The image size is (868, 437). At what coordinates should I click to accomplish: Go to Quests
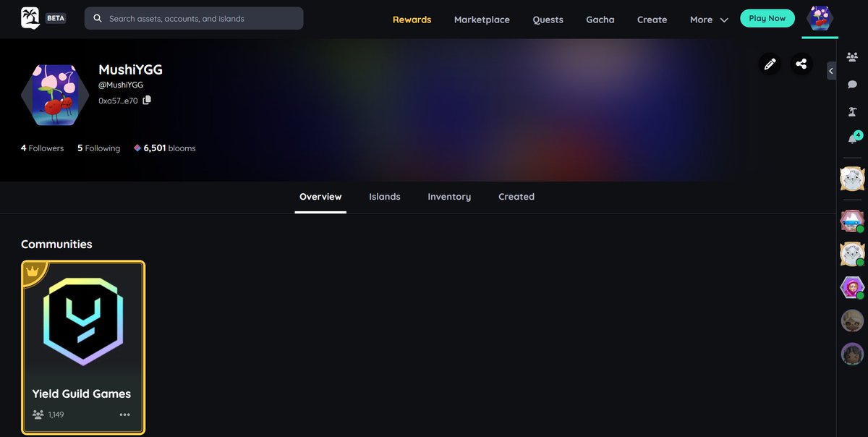point(548,20)
